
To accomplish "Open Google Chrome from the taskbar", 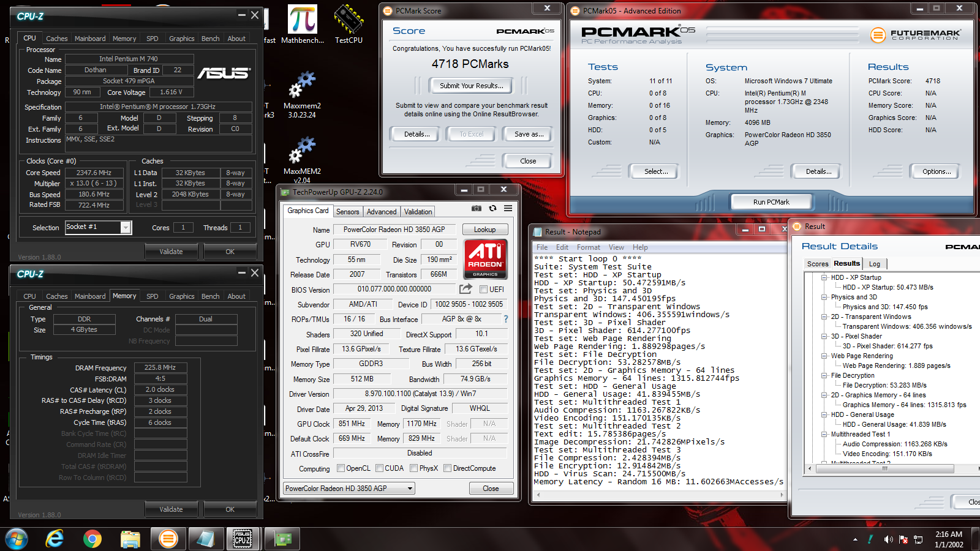I will [92, 539].
